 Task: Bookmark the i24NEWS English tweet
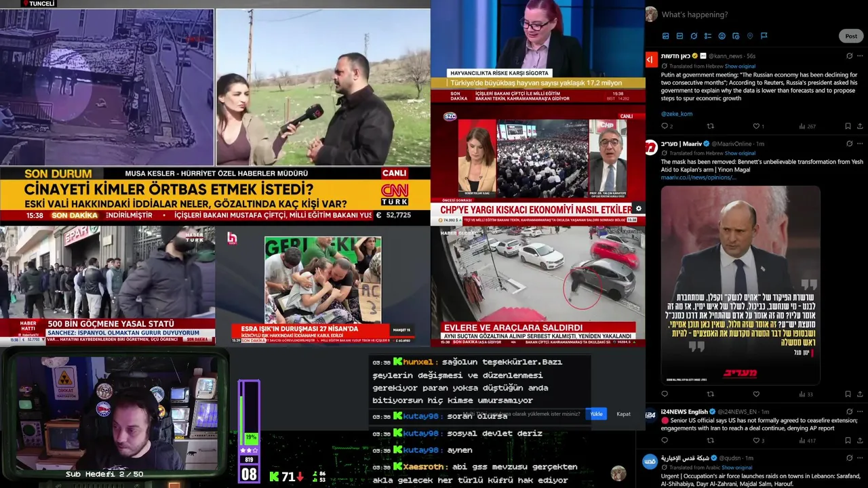click(848, 441)
